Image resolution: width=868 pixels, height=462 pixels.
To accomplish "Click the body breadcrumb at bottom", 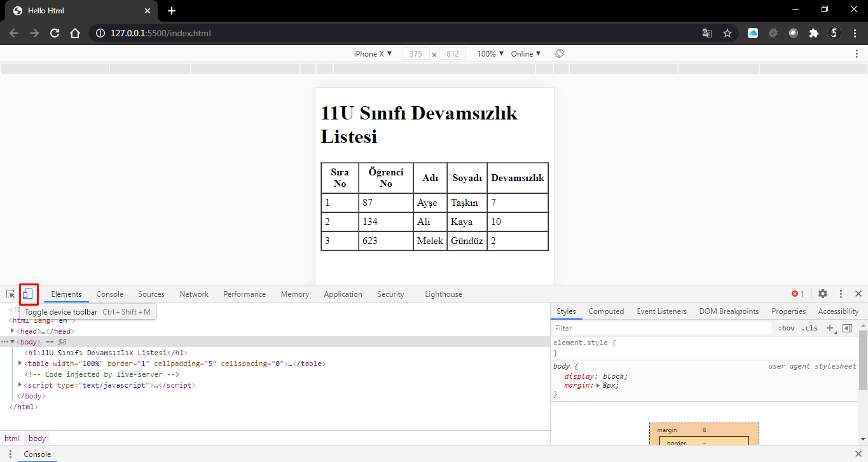I will (x=37, y=438).
